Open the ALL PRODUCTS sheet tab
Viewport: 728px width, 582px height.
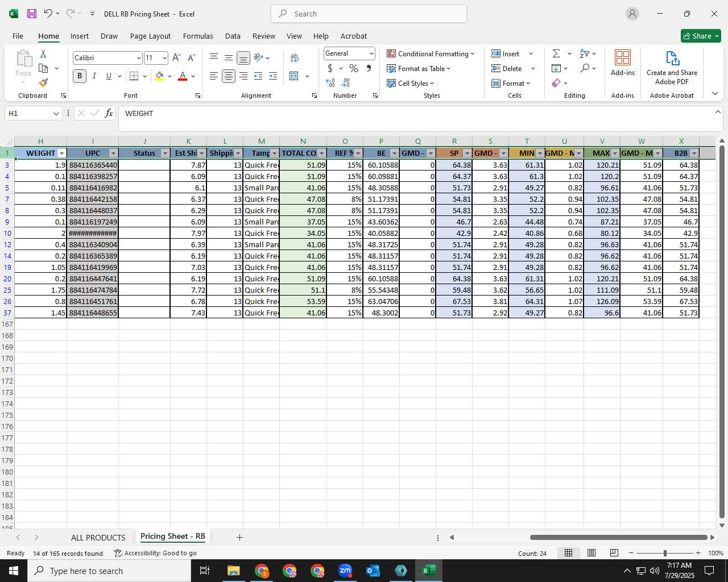[98, 537]
